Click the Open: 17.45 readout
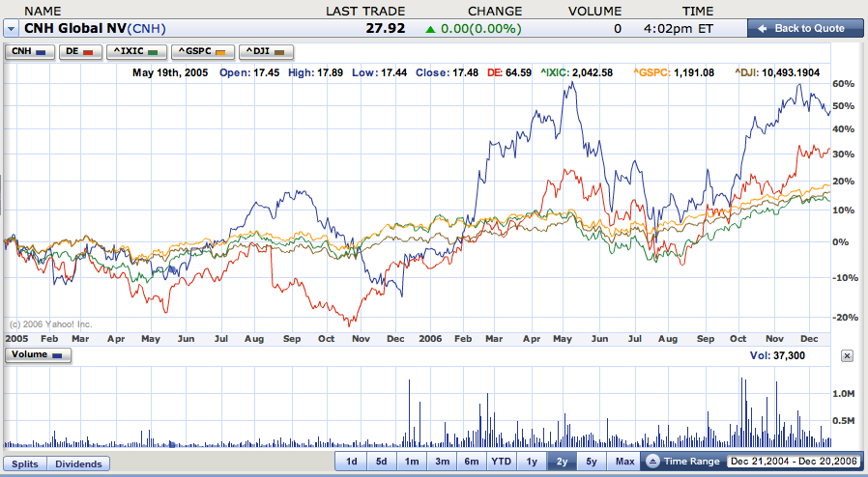This screenshot has height=477, width=868. pyautogui.click(x=249, y=72)
